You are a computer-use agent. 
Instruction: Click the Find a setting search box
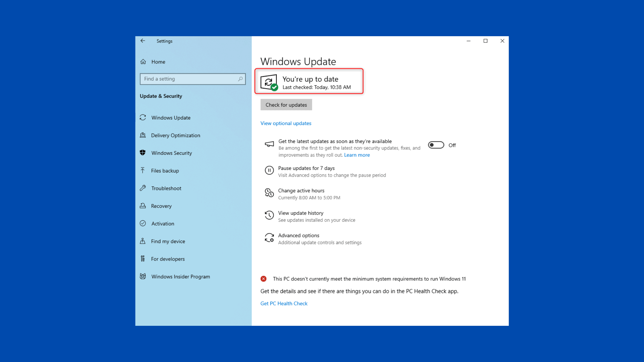pos(193,79)
